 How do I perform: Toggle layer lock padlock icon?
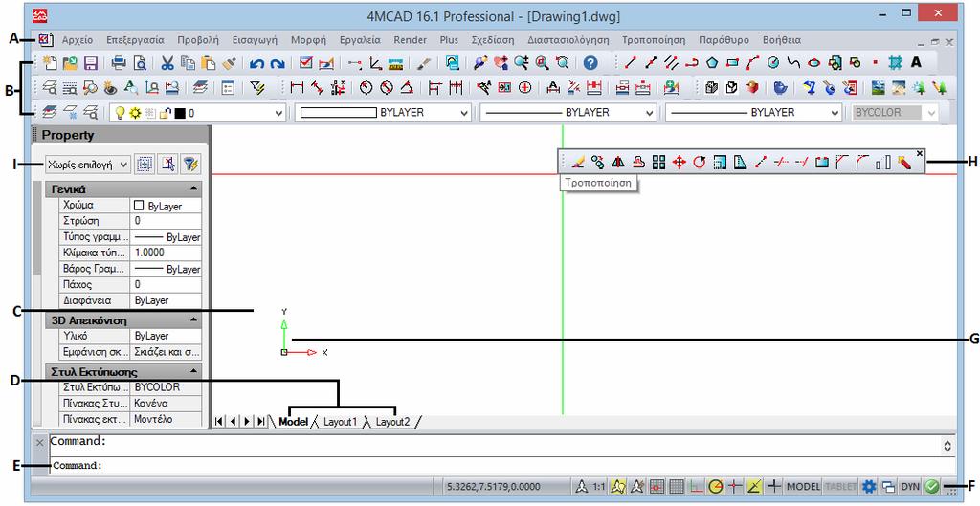tap(165, 113)
